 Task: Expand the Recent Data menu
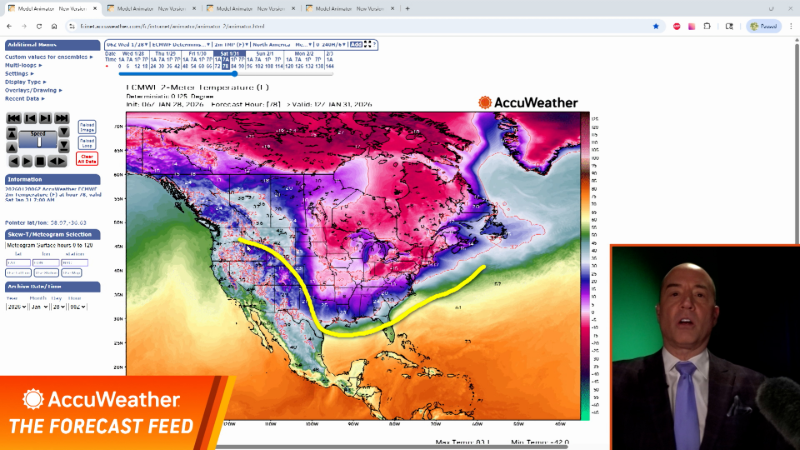24,98
